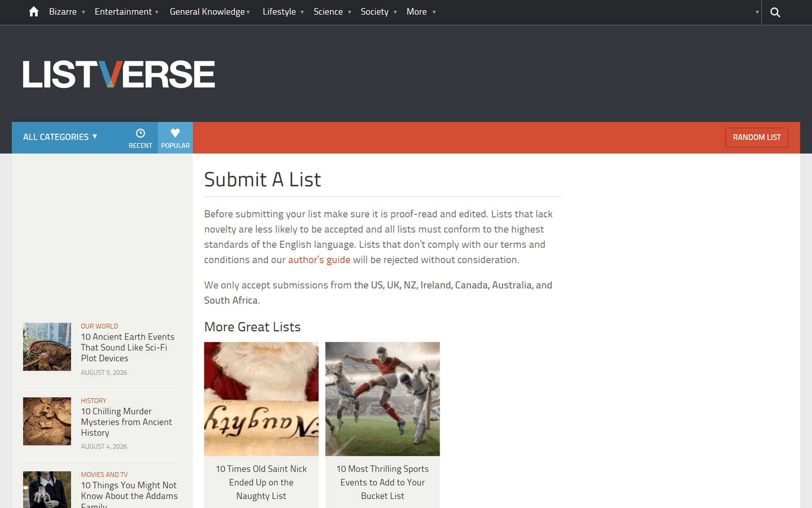Expand the General Knowledge menu arrow
Image resolution: width=812 pixels, height=508 pixels.
tap(248, 12)
